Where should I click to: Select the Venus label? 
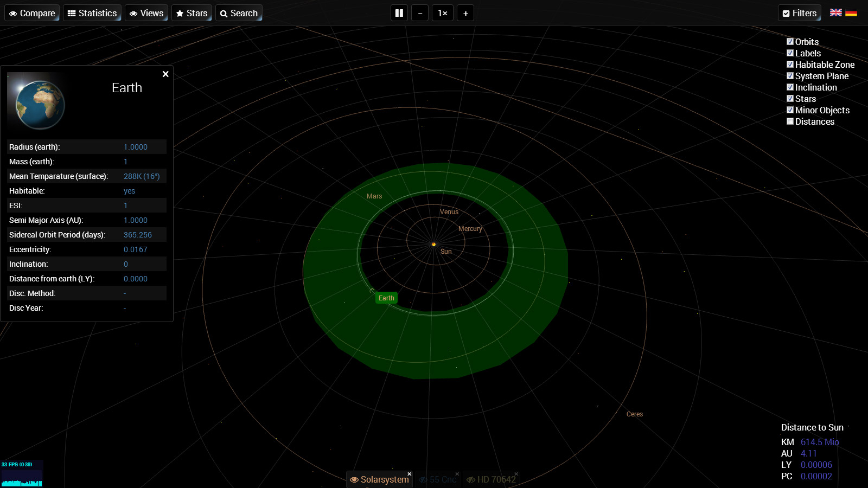pyautogui.click(x=449, y=212)
